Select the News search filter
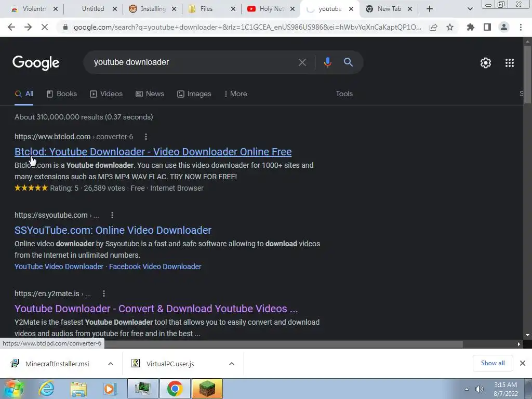 pos(150,94)
